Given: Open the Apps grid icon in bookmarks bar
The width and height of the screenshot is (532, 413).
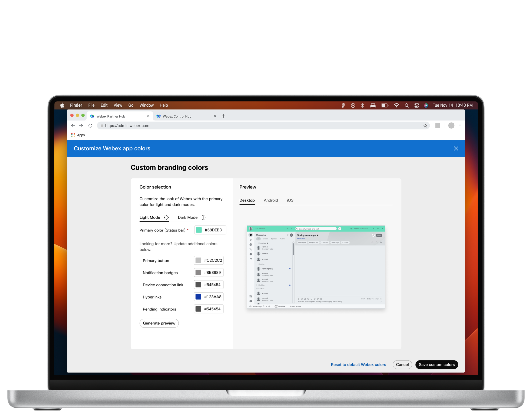Looking at the screenshot, I should (x=73, y=135).
